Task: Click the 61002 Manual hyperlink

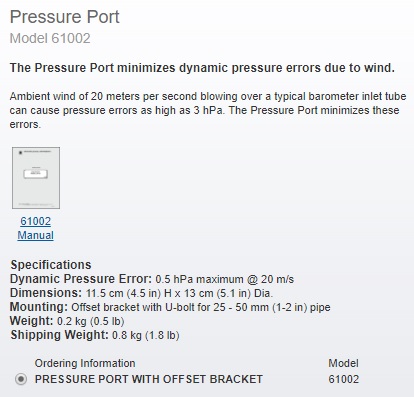Action: pos(36,228)
